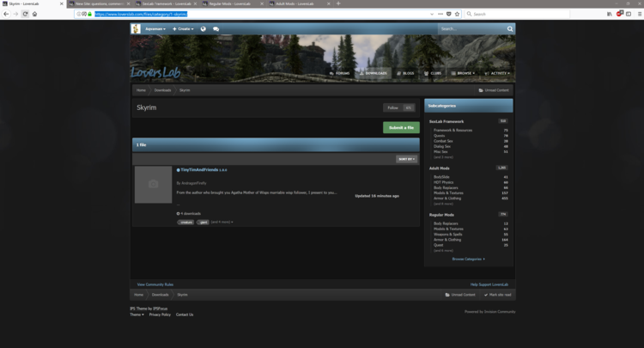This screenshot has height=348, width=644.
Task: Expand the Activity navigation dropdown
Action: tap(497, 73)
